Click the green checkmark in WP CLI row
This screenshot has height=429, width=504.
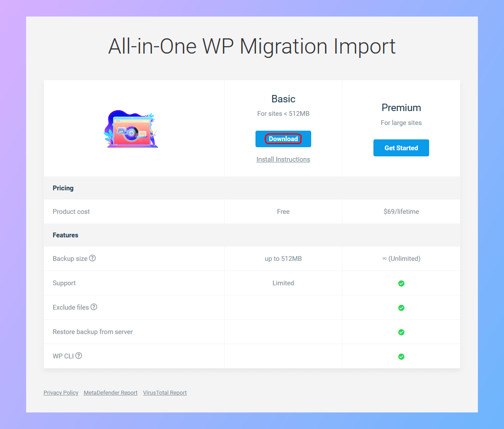point(401,357)
